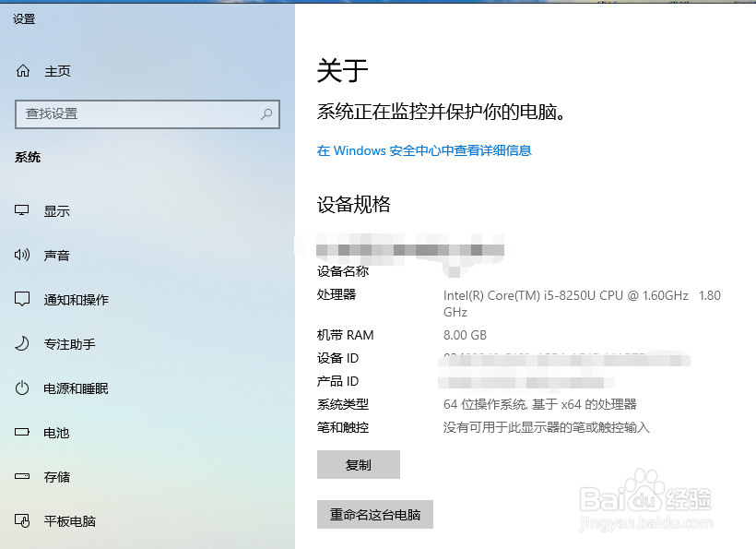Viewport: 756px width, 549px height.
Task: Click the Battery icon
Action: (22, 432)
